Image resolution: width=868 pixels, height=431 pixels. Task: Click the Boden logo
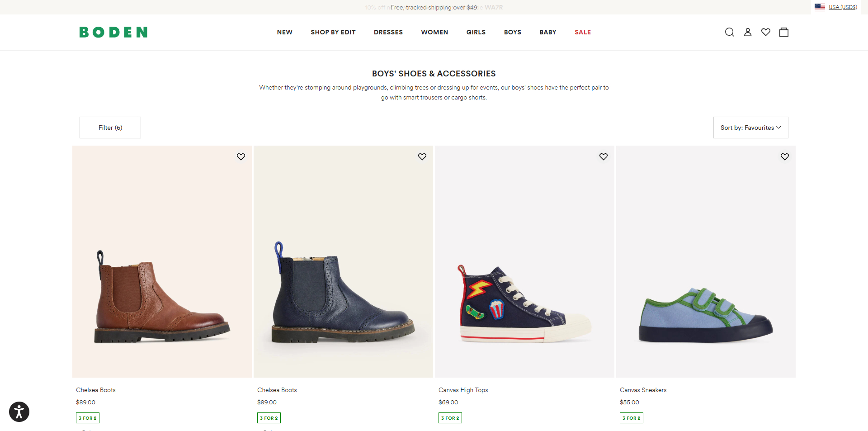pyautogui.click(x=113, y=32)
